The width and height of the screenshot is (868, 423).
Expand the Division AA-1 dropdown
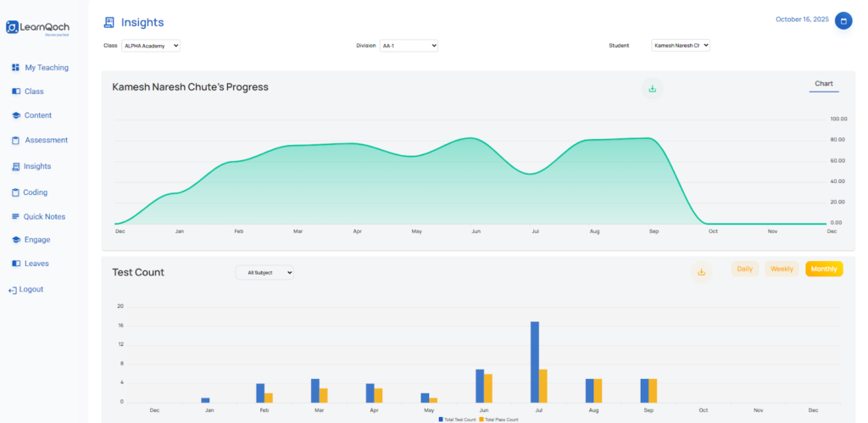pyautogui.click(x=409, y=46)
